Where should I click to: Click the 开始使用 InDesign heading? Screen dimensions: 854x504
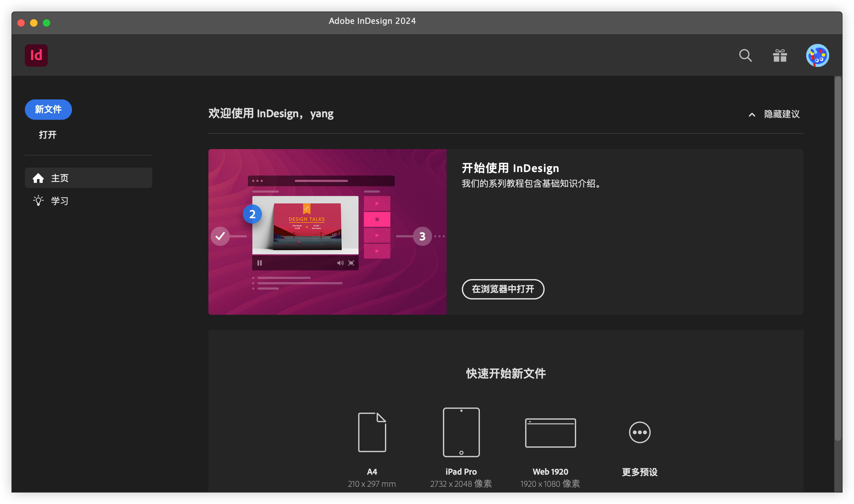(510, 168)
